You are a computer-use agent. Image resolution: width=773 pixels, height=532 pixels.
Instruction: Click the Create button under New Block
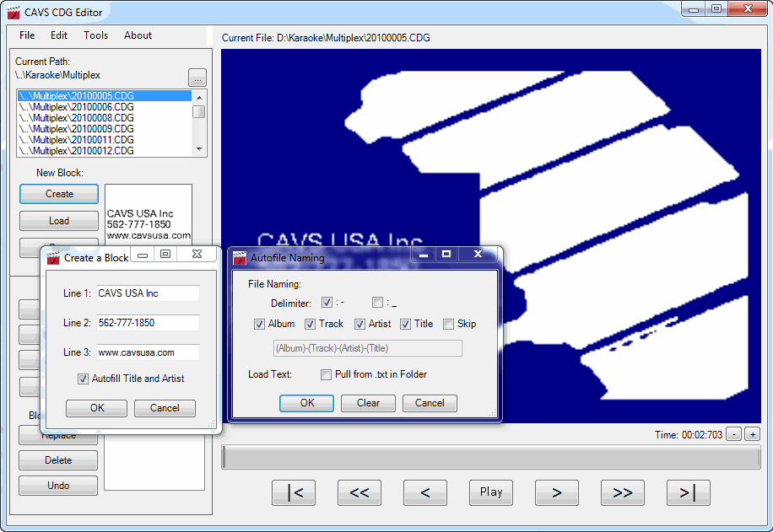[59, 194]
